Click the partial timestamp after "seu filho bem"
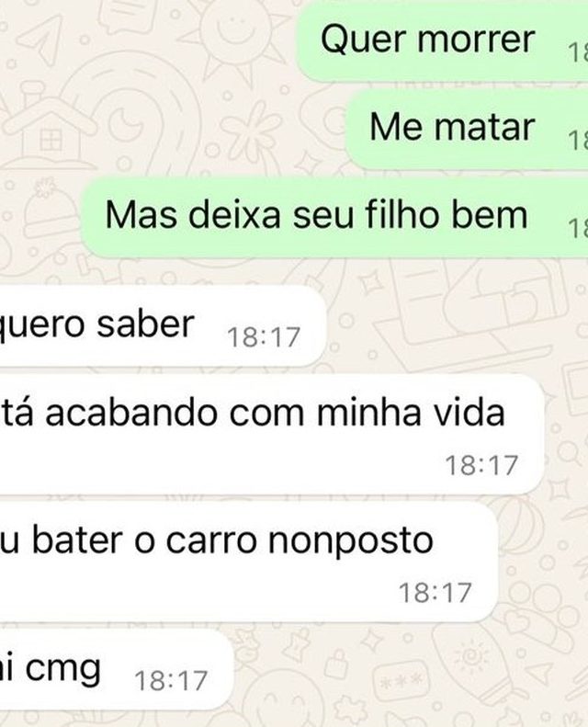588x727 pixels. 578,228
